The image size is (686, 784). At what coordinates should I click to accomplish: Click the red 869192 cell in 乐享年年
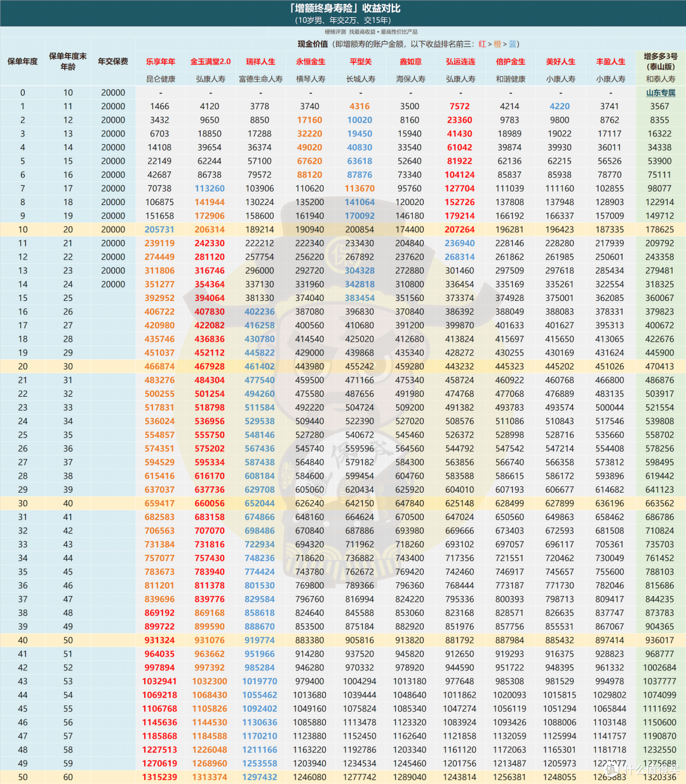[159, 613]
